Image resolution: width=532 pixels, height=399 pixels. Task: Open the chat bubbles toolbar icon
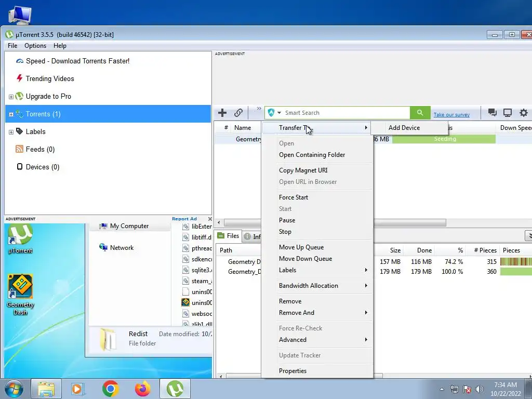(492, 113)
